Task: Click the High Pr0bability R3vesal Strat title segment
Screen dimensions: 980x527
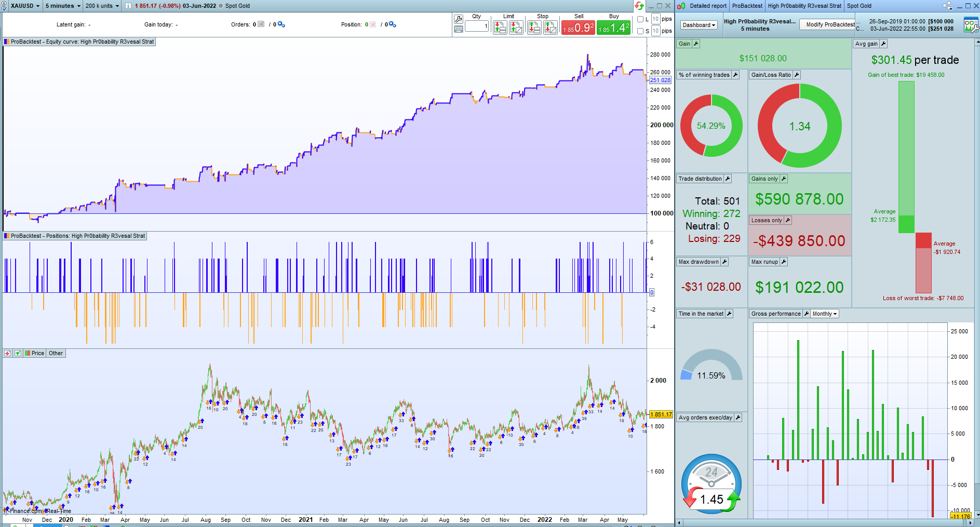Action: [x=804, y=6]
